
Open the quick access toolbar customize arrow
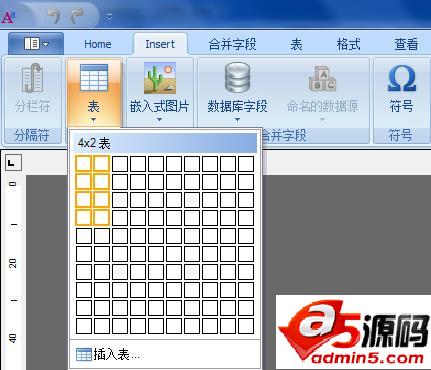(x=109, y=17)
